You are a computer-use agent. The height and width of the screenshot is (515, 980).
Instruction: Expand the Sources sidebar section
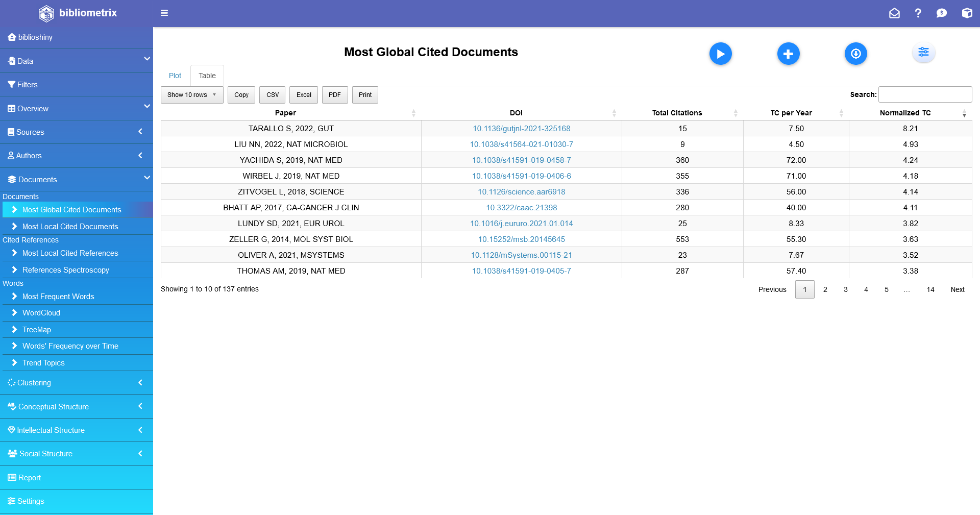click(x=77, y=132)
